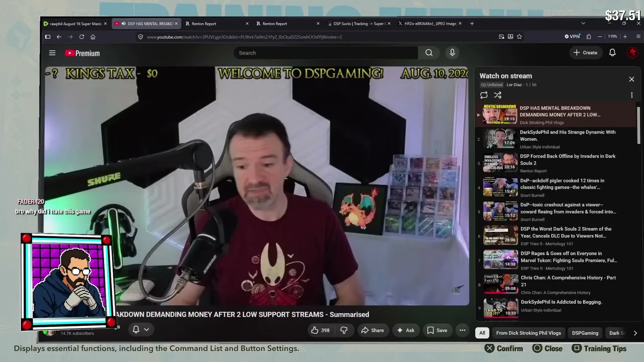Close the Watch on stream playlist panel
This screenshot has height=362, width=644.
pyautogui.click(x=631, y=79)
